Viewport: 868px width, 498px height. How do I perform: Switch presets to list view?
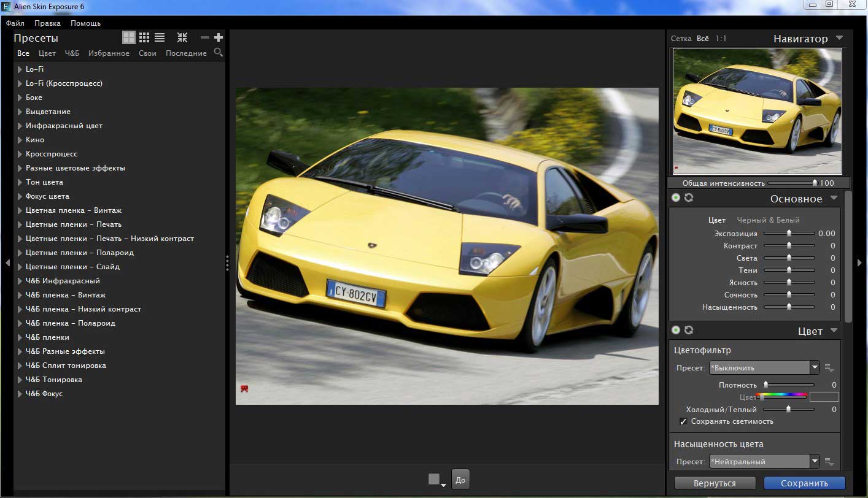coord(160,37)
